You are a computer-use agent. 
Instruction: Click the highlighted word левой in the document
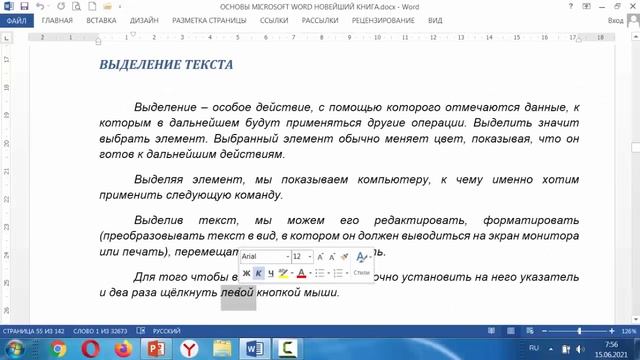pos(237,293)
